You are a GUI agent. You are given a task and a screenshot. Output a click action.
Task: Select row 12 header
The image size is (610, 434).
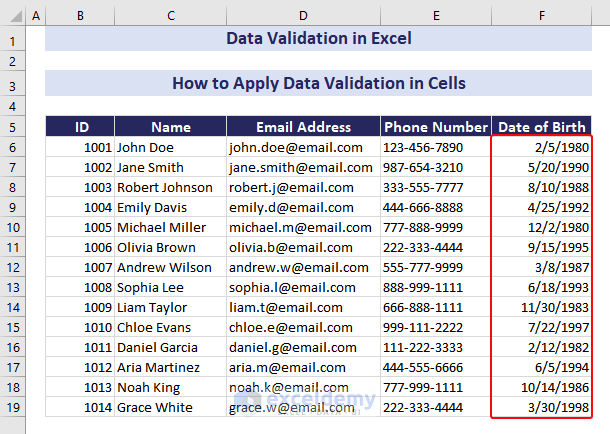pyautogui.click(x=12, y=267)
